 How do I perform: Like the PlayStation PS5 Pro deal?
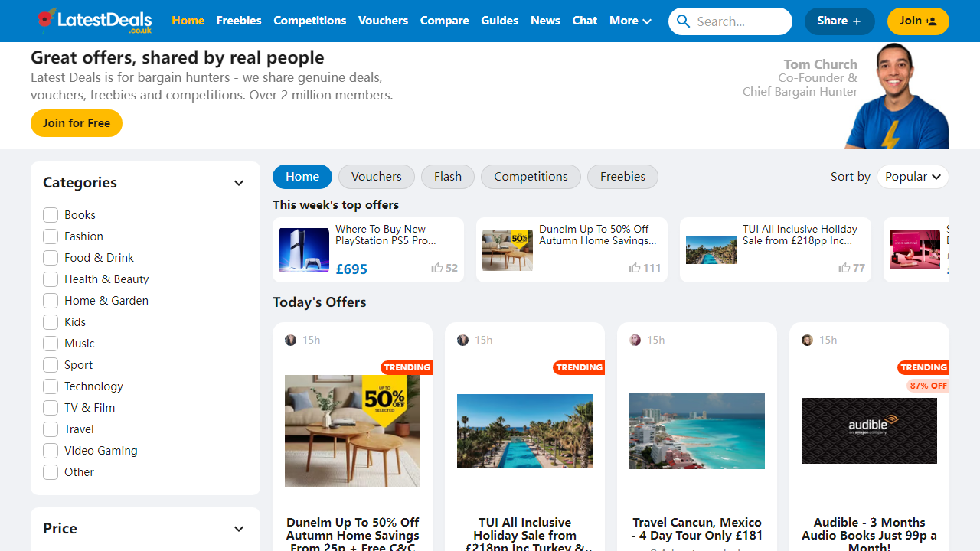(x=437, y=267)
